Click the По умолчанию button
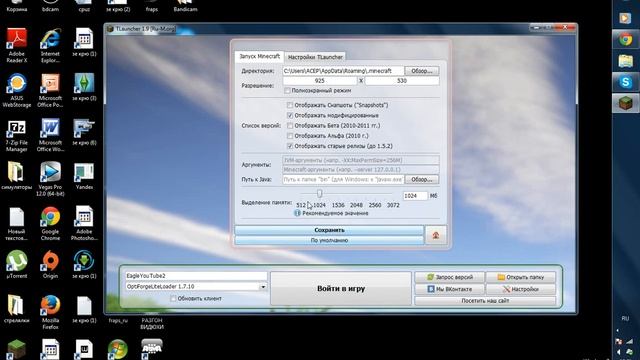Screen dimensions: 640x360 pos(329,240)
